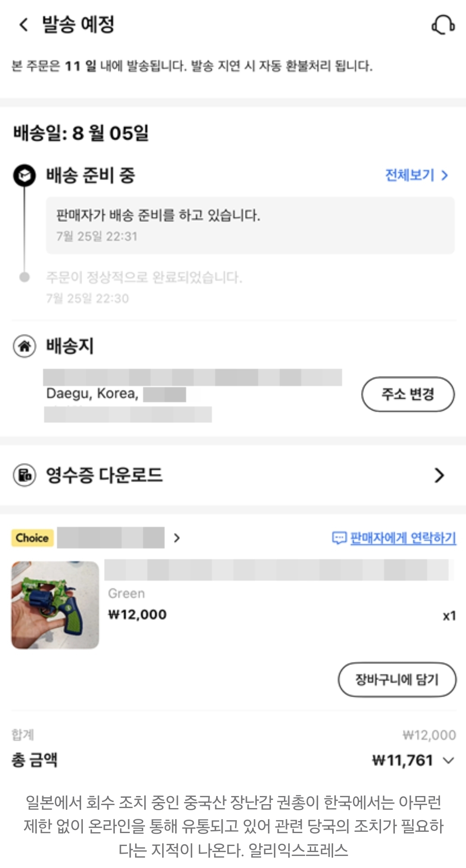Tap the home address icon
This screenshot has height=868, width=466.
pos(25,346)
